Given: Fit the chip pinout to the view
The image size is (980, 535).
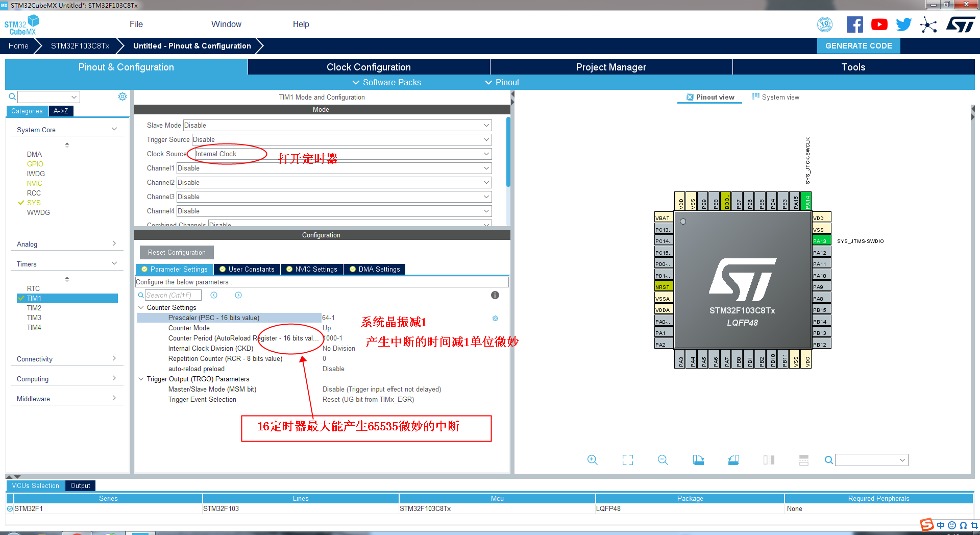Looking at the screenshot, I should tap(628, 460).
